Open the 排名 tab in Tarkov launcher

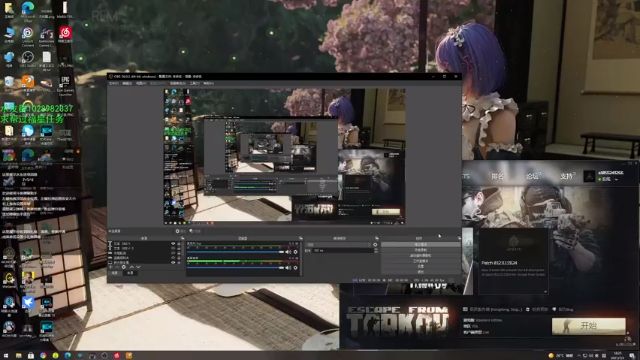coord(497,176)
